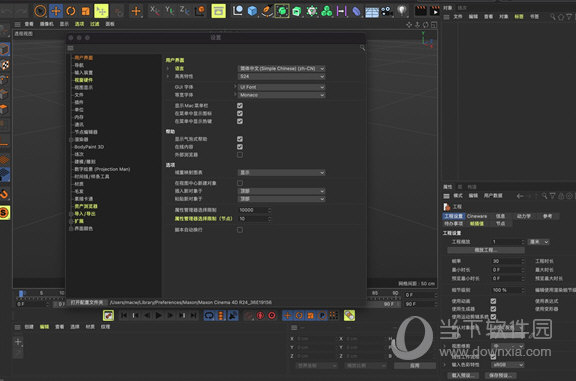Add a Camera object
Screen dimensions: 576x381
coord(386,11)
